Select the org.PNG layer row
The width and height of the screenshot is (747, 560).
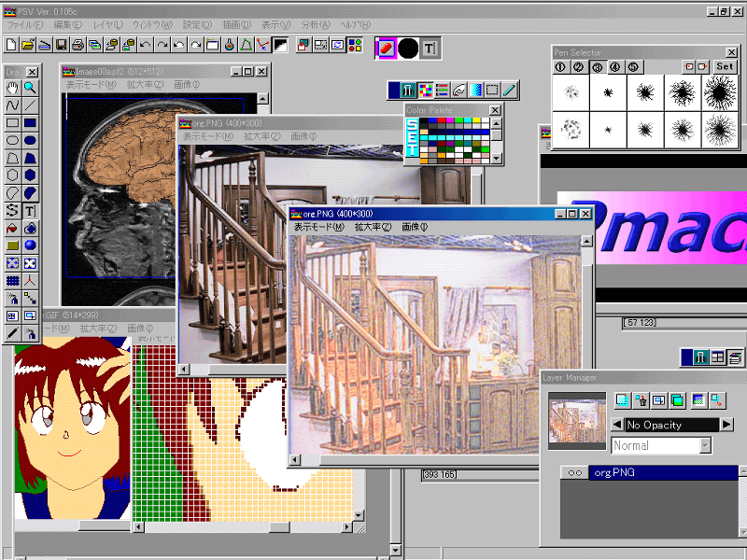point(663,473)
